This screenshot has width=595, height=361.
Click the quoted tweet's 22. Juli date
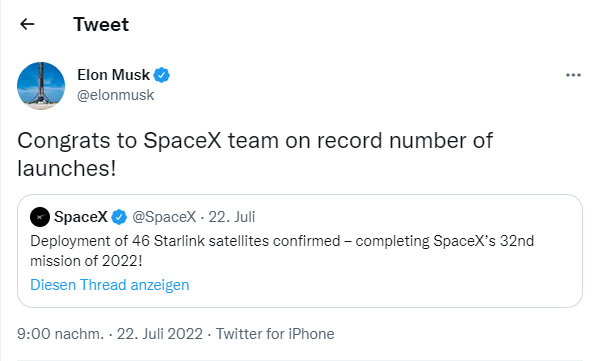pyautogui.click(x=232, y=217)
